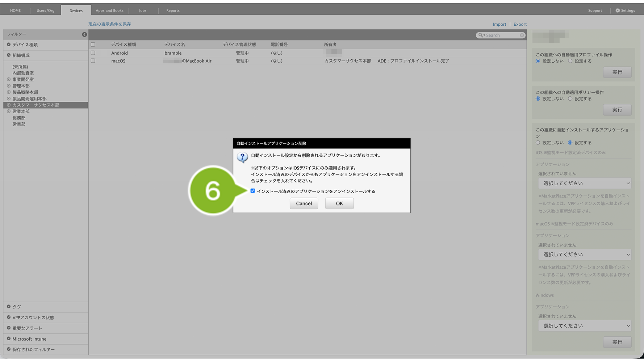
Task: Click 実行 under auto install applications
Action: click(x=617, y=342)
